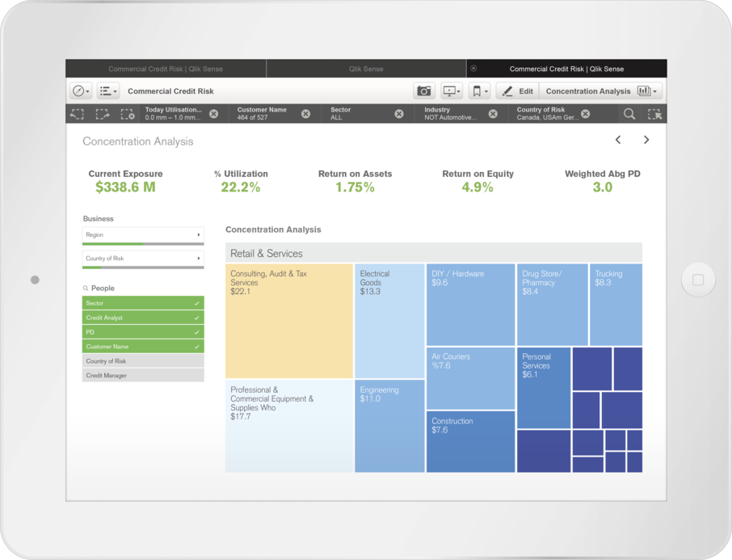The width and height of the screenshot is (732, 560).
Task: Remove the Customer Name filter
Action: [x=305, y=114]
